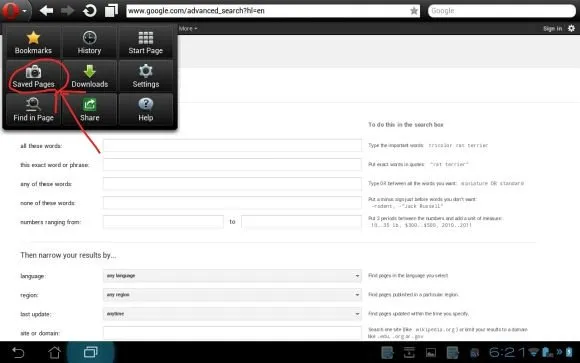Go back with the back arrow
The image size is (580, 363).
click(46, 11)
